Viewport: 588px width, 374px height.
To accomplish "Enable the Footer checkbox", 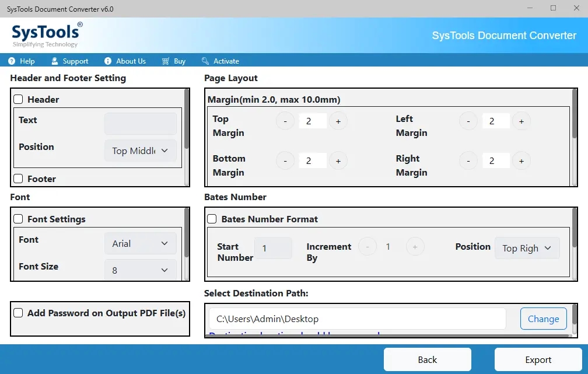I will (18, 179).
